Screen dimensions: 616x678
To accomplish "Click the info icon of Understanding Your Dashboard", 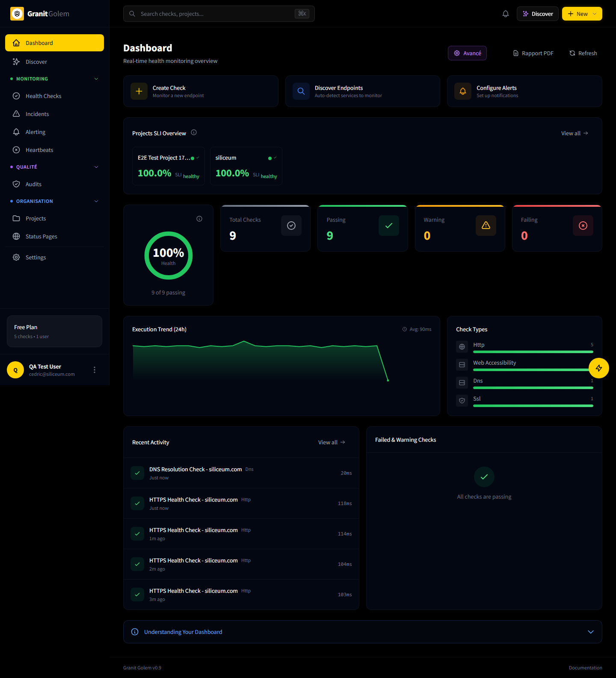I will pyautogui.click(x=135, y=632).
